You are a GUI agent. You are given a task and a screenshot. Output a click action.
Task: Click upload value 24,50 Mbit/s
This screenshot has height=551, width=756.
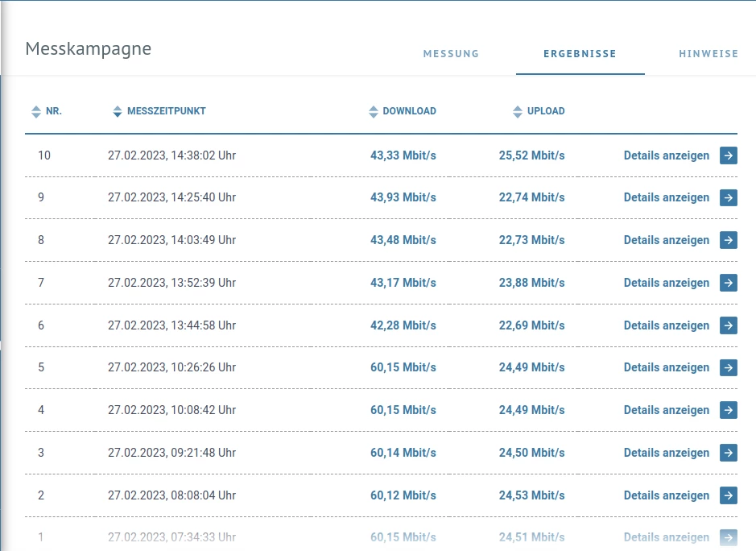point(532,453)
